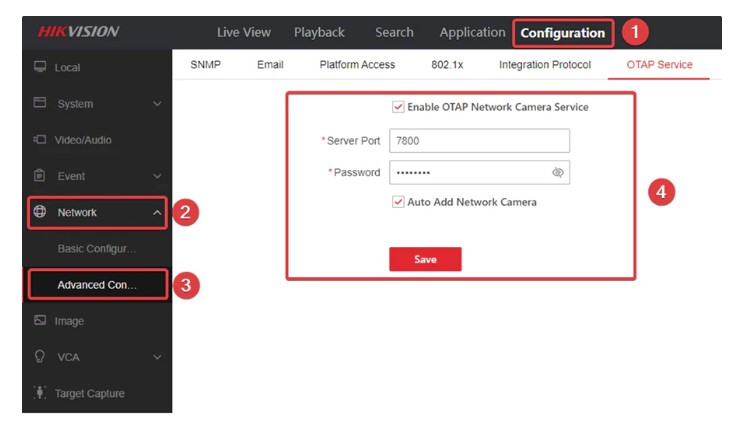This screenshot has width=755, height=430.
Task: Click the Image picture icon
Action: click(40, 320)
